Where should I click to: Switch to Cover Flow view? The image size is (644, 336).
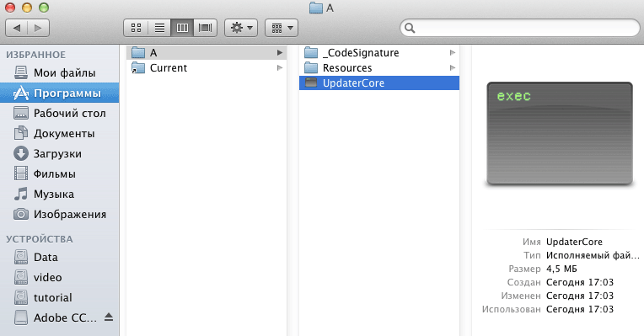[x=205, y=28]
